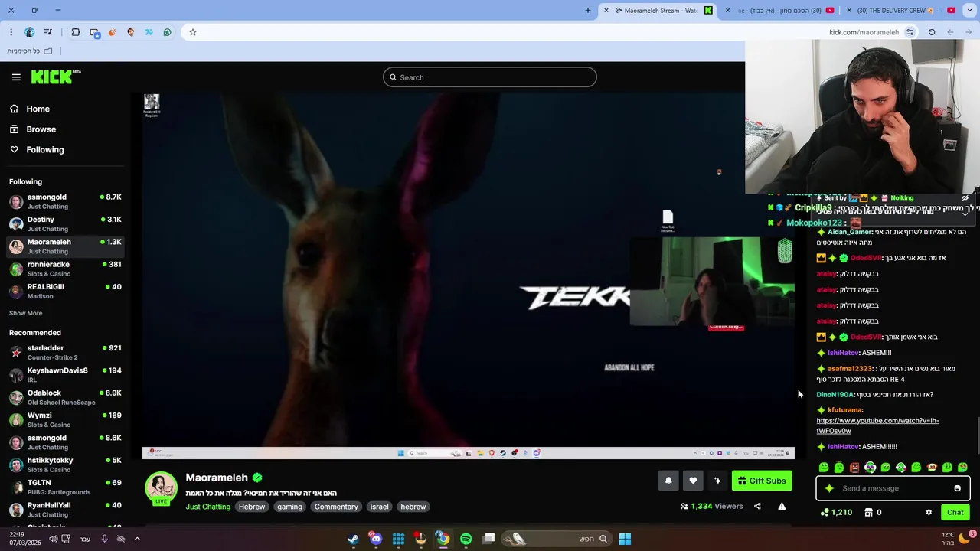Screen dimensions: 980x551
Task: Collapse the pinned chat message chevron
Action: pos(965,214)
